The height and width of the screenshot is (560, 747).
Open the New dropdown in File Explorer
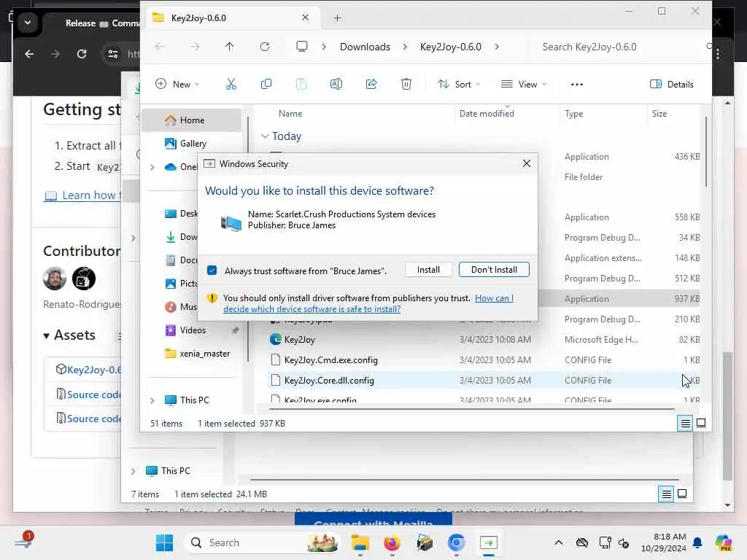(177, 85)
